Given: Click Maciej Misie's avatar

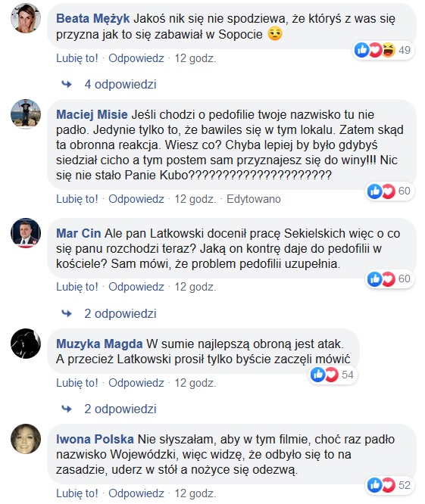Looking at the screenshot, I should tap(26, 114).
